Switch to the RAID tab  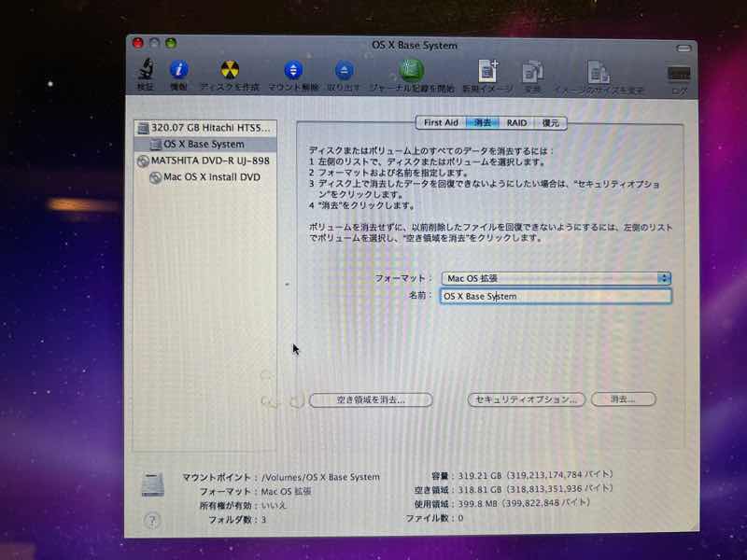pos(516,123)
